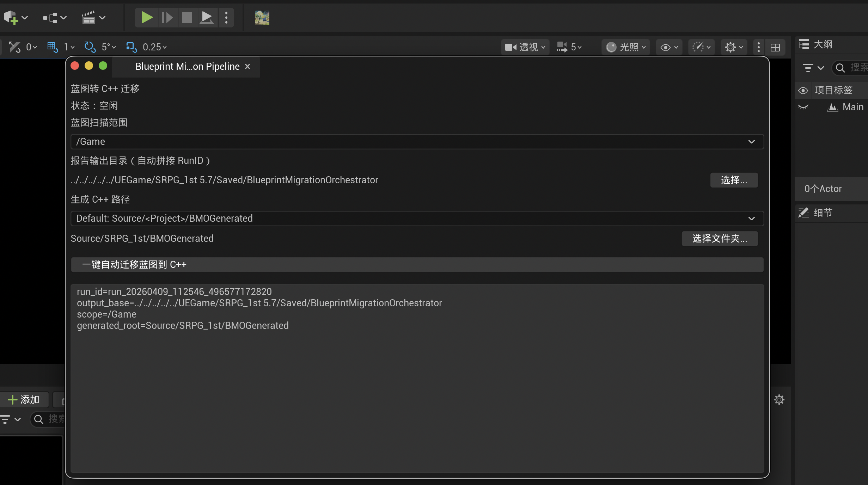868x485 pixels.
Task: Click the Skip Frame playback icon
Action: click(167, 17)
